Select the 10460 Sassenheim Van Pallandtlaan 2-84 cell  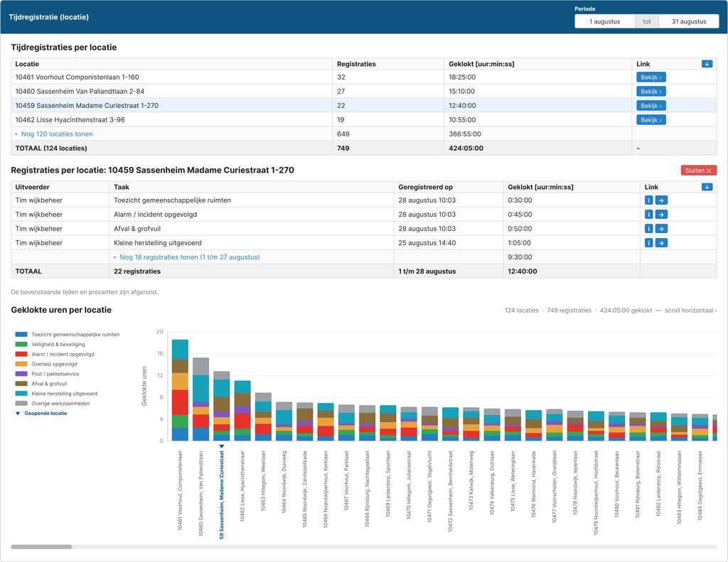click(x=171, y=92)
